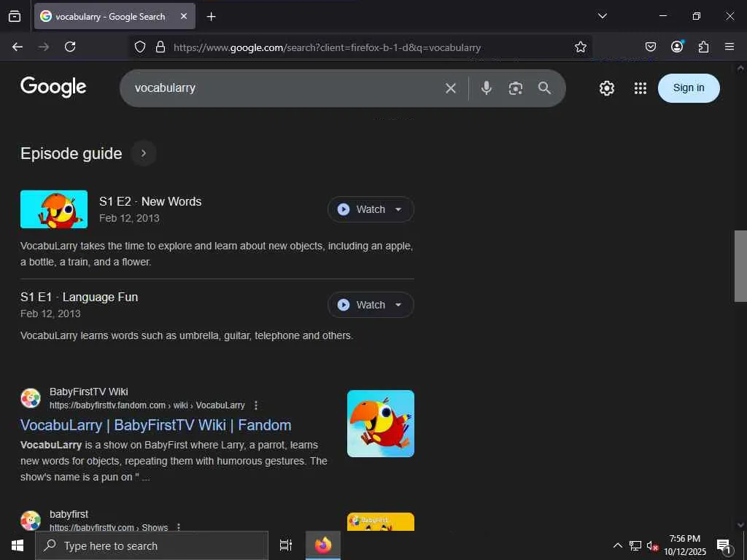Open the network status tray icon
The width and height of the screenshot is (747, 560).
point(635,545)
